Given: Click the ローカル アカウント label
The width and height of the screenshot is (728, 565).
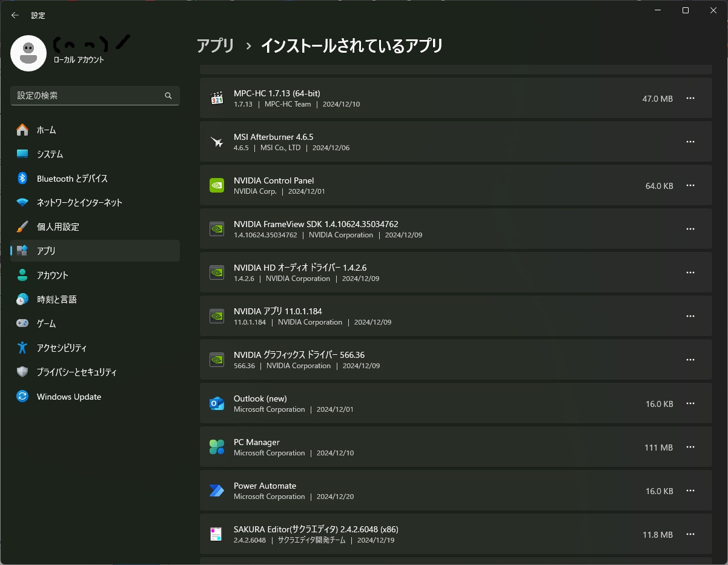Looking at the screenshot, I should [x=79, y=60].
